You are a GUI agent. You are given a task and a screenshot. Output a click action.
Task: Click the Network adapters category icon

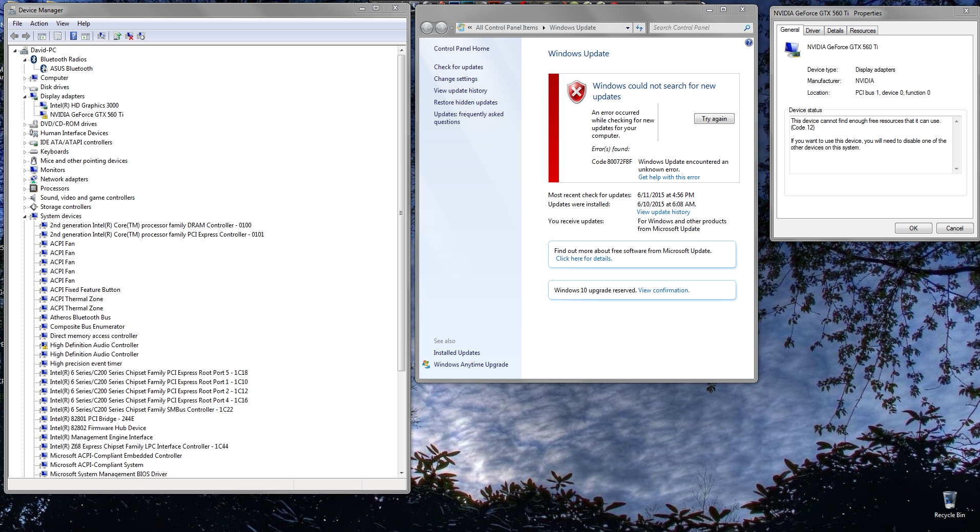34,179
